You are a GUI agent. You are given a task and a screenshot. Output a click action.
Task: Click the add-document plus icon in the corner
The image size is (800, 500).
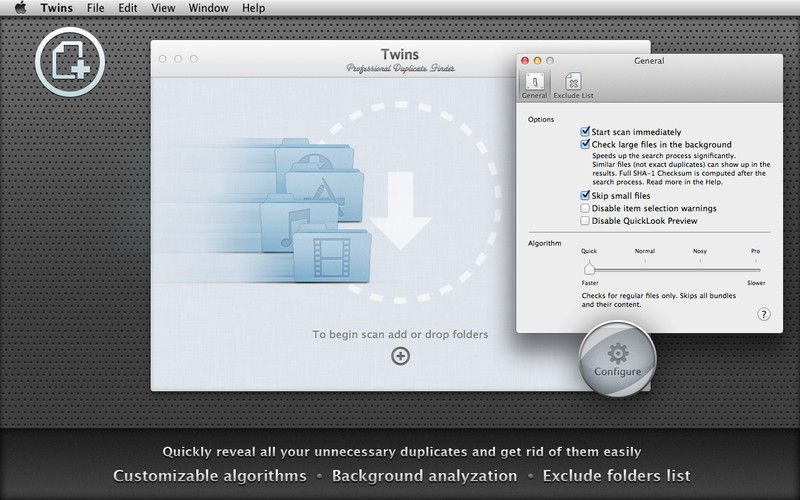click(70, 62)
